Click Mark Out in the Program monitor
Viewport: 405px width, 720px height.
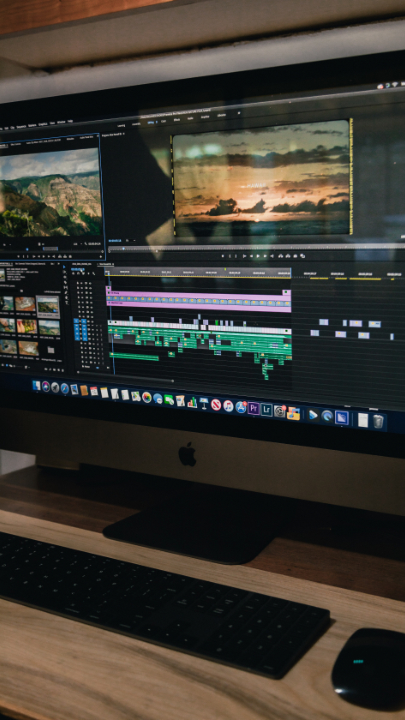236,256
